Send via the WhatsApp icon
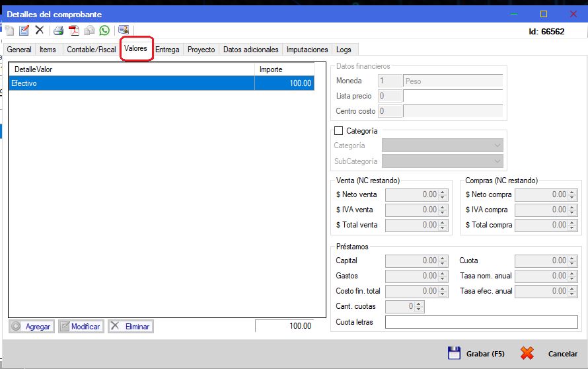The width and height of the screenshot is (588, 369). coord(104,30)
